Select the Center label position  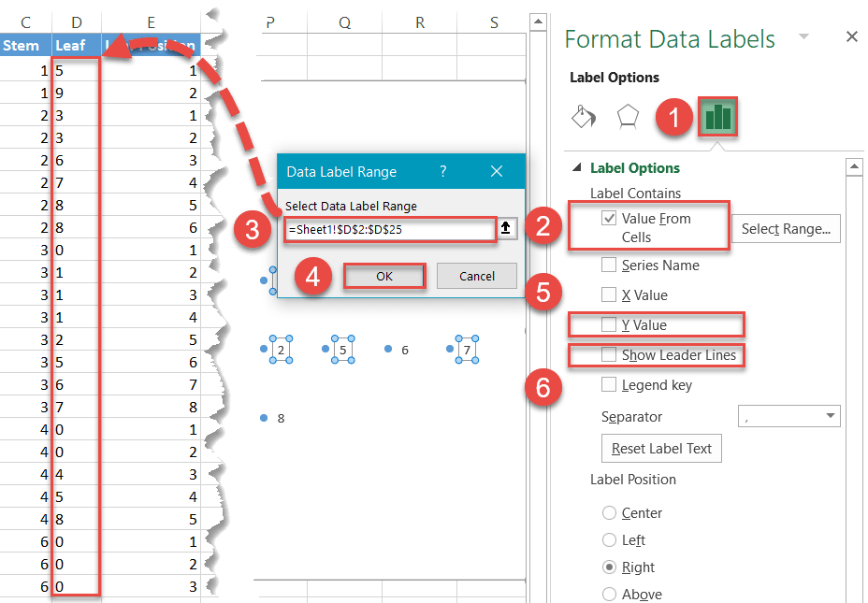(x=608, y=512)
